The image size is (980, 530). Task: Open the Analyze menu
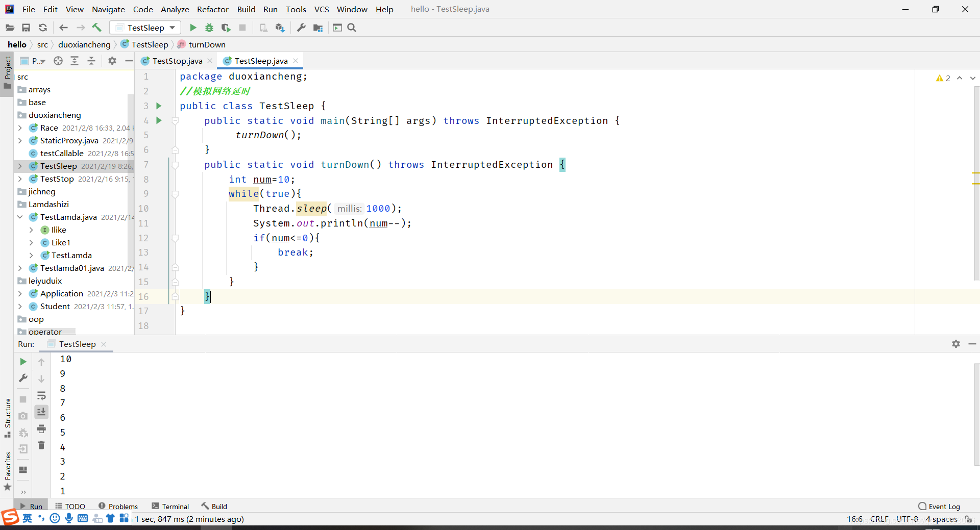175,9
